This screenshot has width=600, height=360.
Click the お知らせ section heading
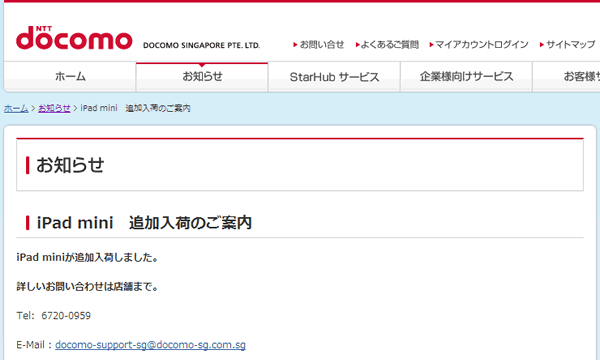pyautogui.click(x=70, y=165)
